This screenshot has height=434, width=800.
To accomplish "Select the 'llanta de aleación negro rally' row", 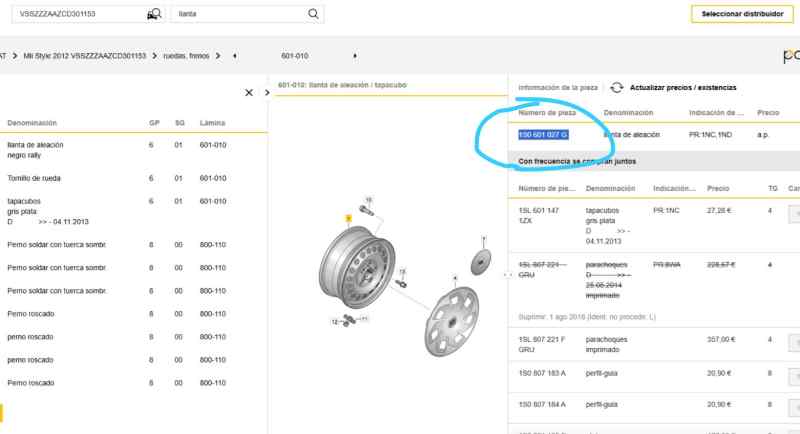I will click(x=40, y=150).
